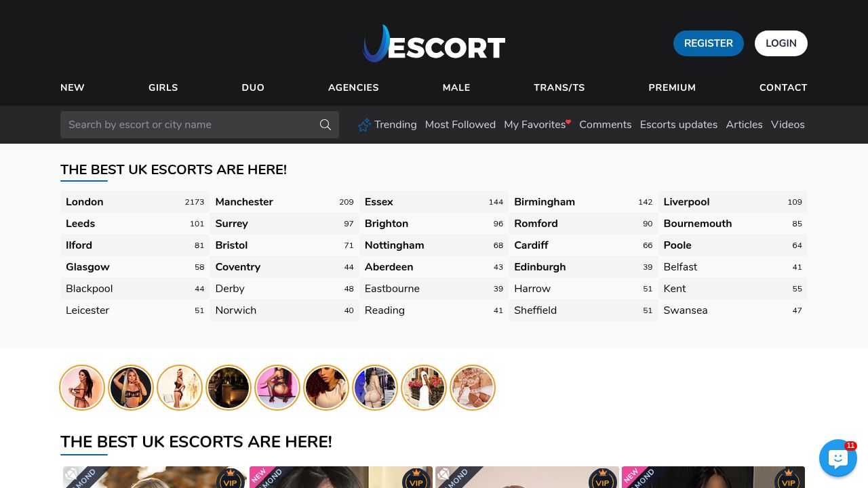Open the PREMIUM menu item
Viewport: 868px width, 488px height.
coord(672,87)
